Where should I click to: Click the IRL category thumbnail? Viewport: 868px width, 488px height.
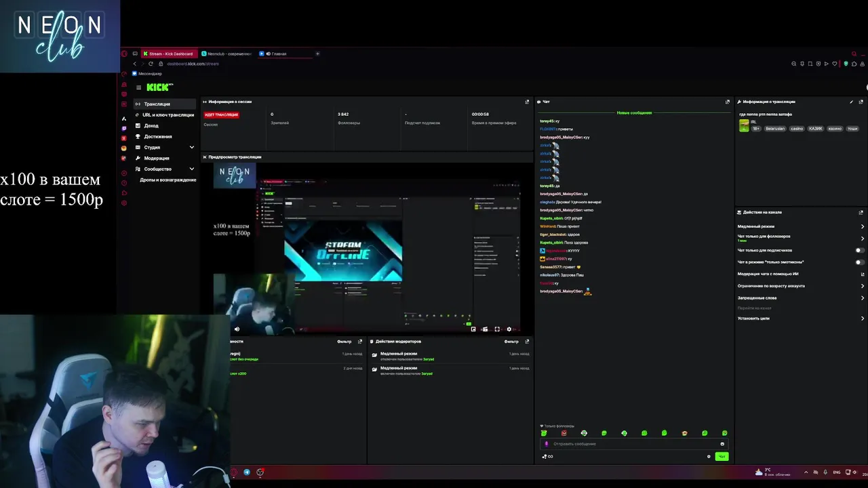[x=744, y=125]
